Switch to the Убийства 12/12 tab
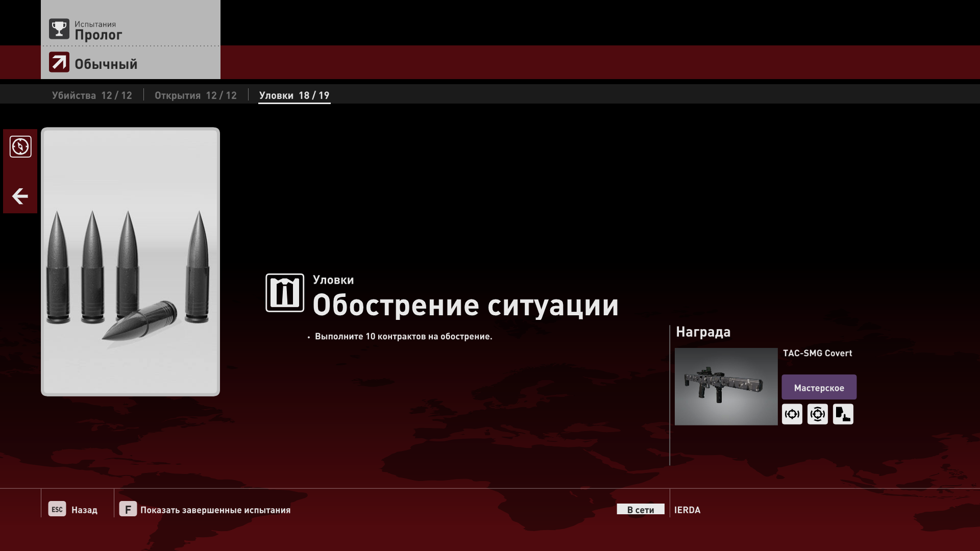Screen dimensions: 980x551 (92, 95)
